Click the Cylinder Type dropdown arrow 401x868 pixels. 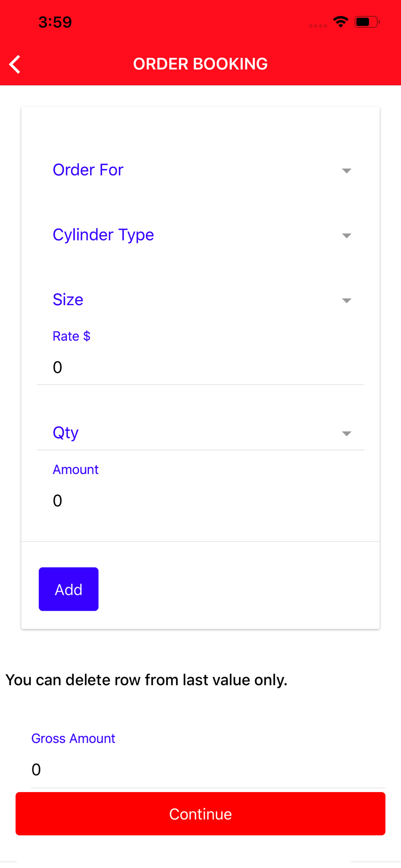point(346,236)
